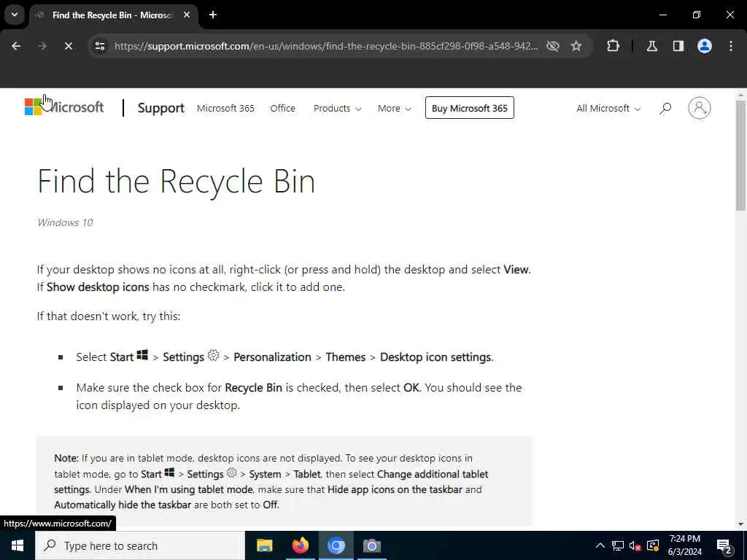Click the tracking protection eye icon
747x560 pixels.
pos(553,46)
